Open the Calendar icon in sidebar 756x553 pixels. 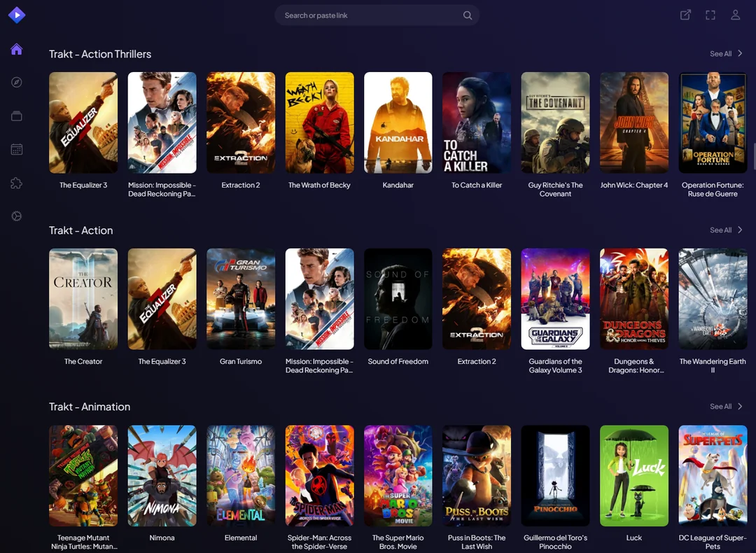17,149
